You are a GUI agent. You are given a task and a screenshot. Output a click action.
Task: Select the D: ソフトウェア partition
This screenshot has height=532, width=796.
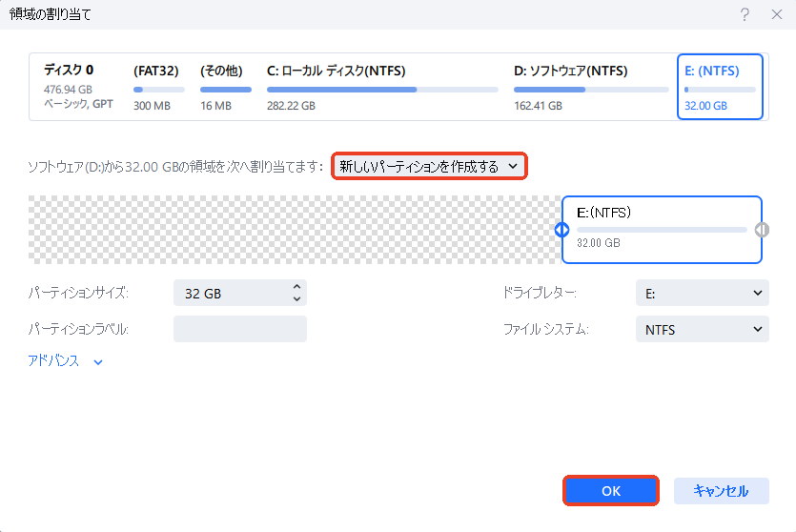click(589, 88)
